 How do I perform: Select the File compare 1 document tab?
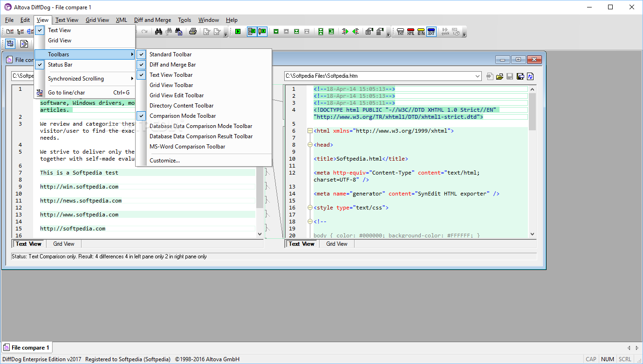(x=27, y=348)
